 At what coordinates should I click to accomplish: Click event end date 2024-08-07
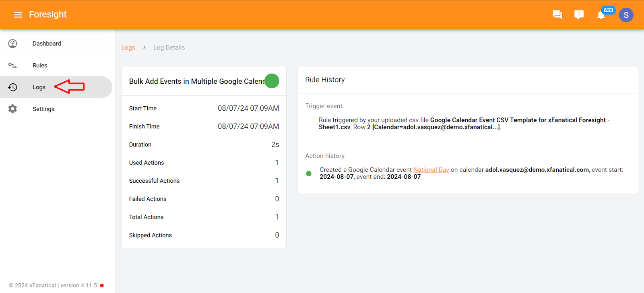(404, 177)
